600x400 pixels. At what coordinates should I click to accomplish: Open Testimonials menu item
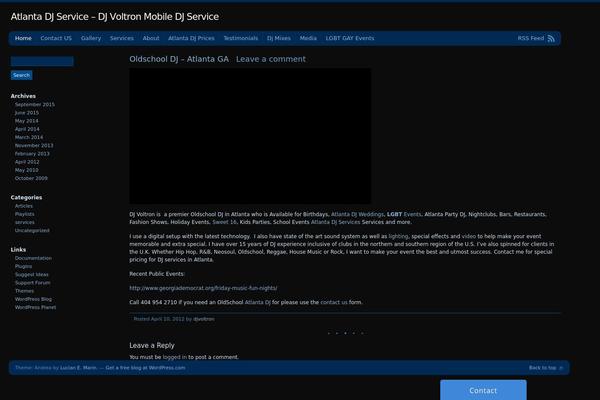240,38
